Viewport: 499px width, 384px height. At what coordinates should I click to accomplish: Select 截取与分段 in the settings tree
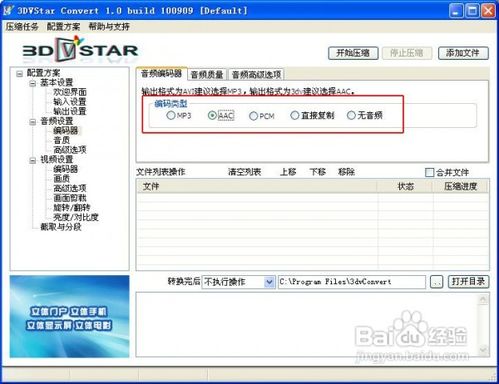tap(61, 227)
